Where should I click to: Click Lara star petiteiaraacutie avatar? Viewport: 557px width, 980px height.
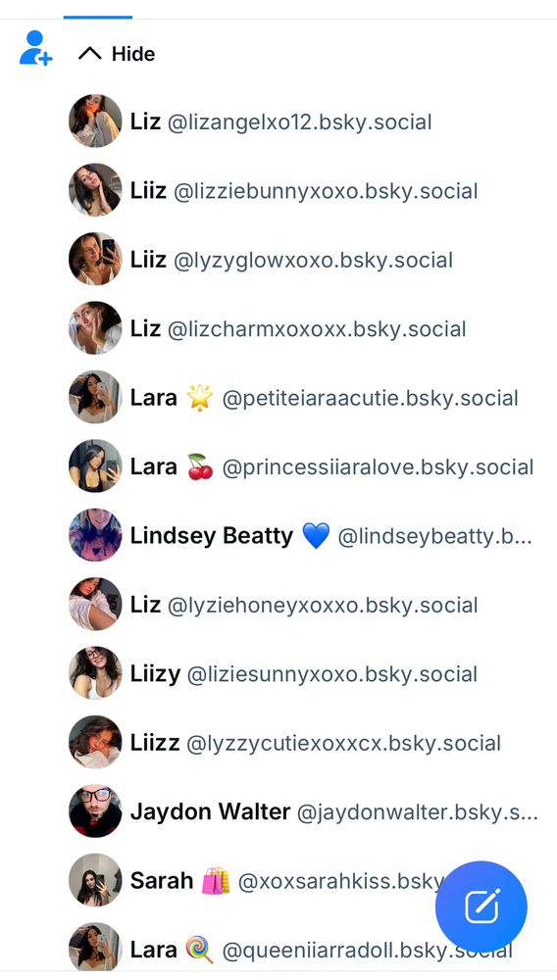[95, 398]
